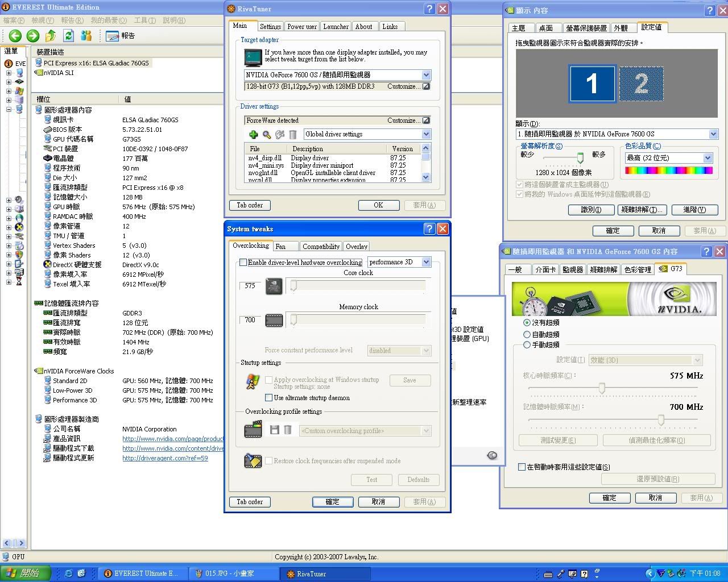Open the nvidia.com product page link
This screenshot has width=728, height=582.
173,439
